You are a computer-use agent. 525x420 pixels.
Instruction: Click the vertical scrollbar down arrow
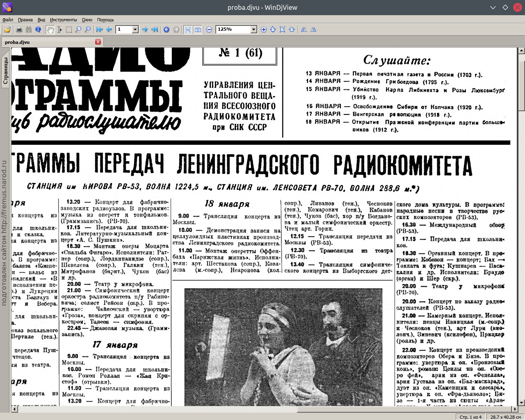pos(521,403)
